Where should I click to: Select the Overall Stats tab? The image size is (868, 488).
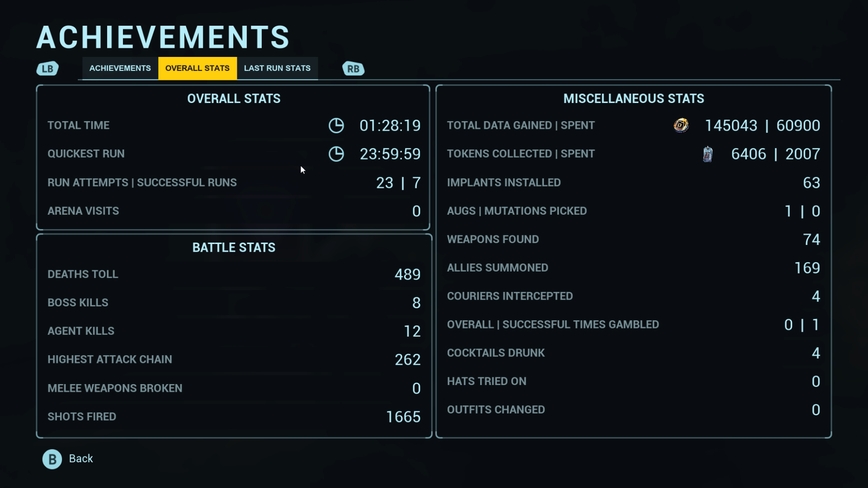(198, 68)
